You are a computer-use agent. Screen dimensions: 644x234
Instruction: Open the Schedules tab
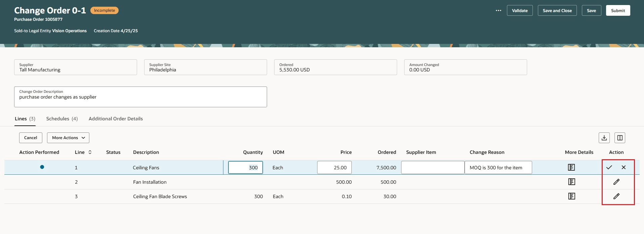(62, 119)
